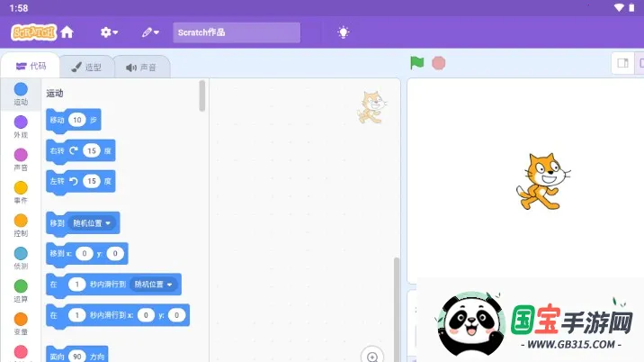Click the 运动 palette heading

(55, 94)
